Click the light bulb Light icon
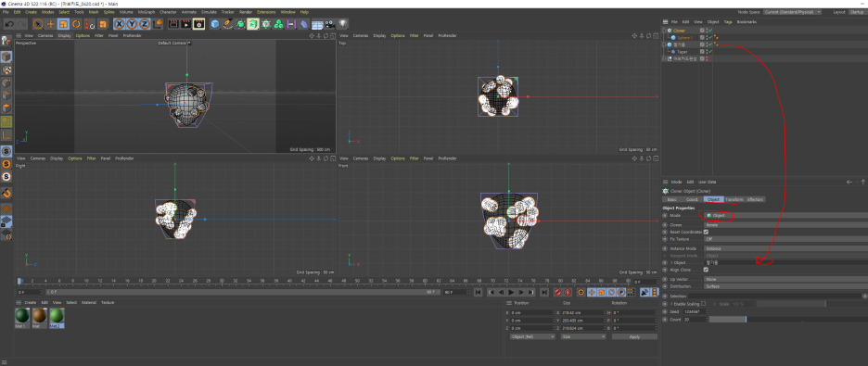Image resolution: width=868 pixels, height=366 pixels. [x=343, y=24]
